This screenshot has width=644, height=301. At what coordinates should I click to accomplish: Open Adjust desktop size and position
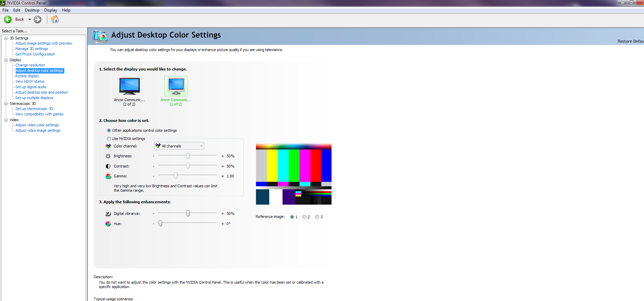[x=42, y=92]
